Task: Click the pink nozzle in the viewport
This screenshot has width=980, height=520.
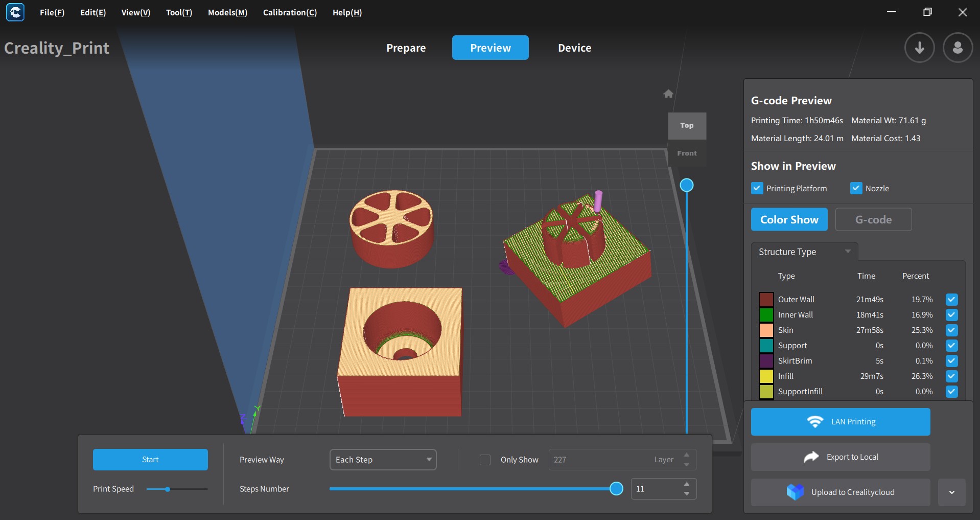Action: (x=598, y=201)
